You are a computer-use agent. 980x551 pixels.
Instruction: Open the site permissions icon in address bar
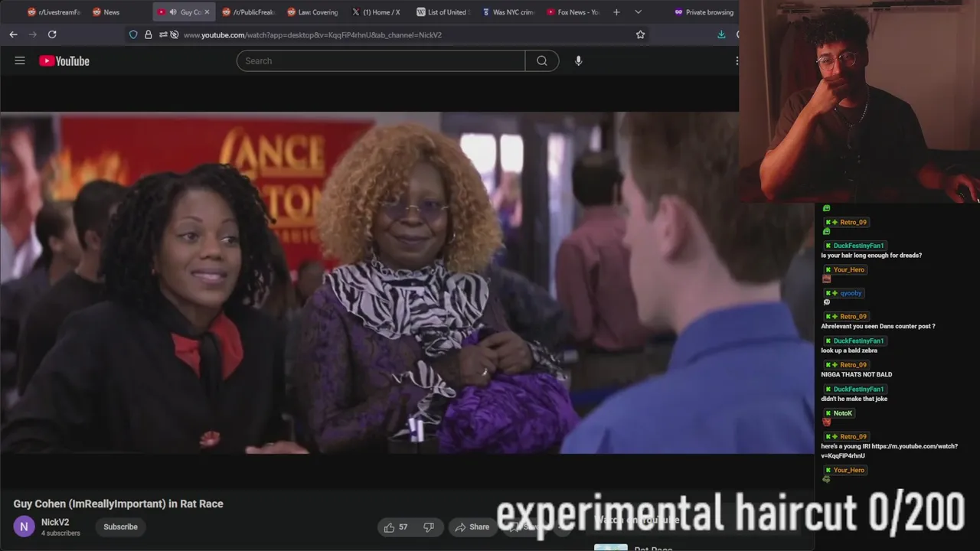(x=162, y=34)
